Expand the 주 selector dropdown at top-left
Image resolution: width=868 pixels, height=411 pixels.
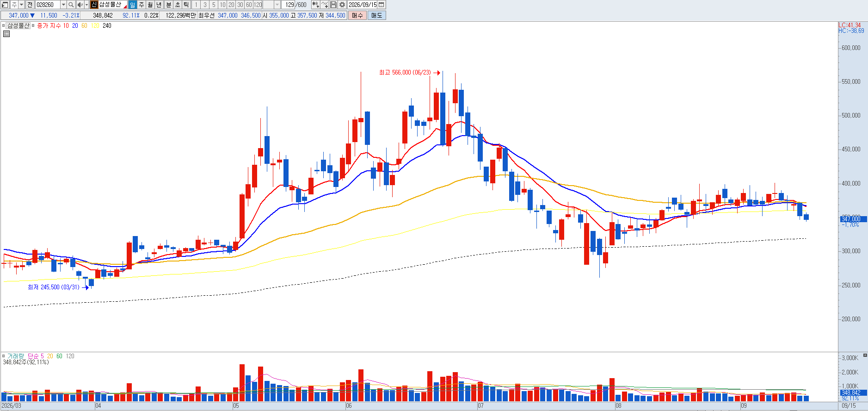pos(21,5)
